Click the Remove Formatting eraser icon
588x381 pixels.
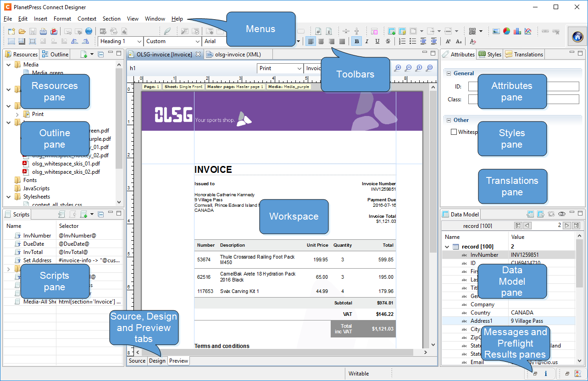pos(473,41)
